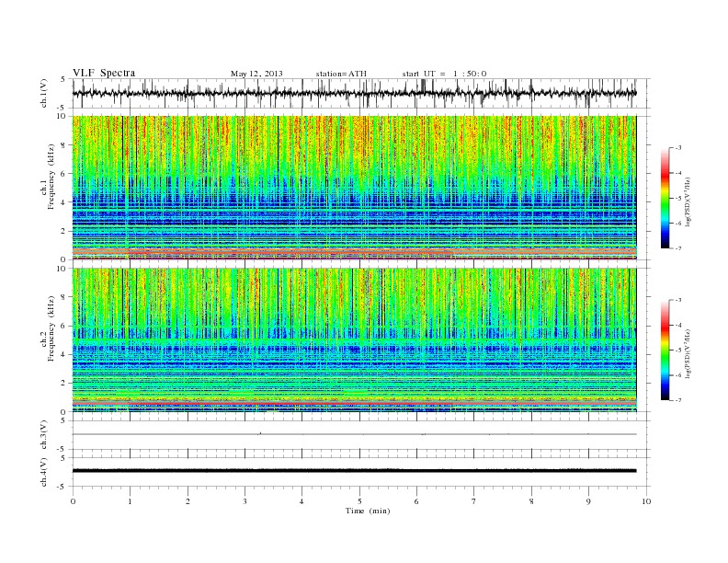Click the flat ch.3 voltage trace
The image size is (728, 563).
click(x=354, y=434)
